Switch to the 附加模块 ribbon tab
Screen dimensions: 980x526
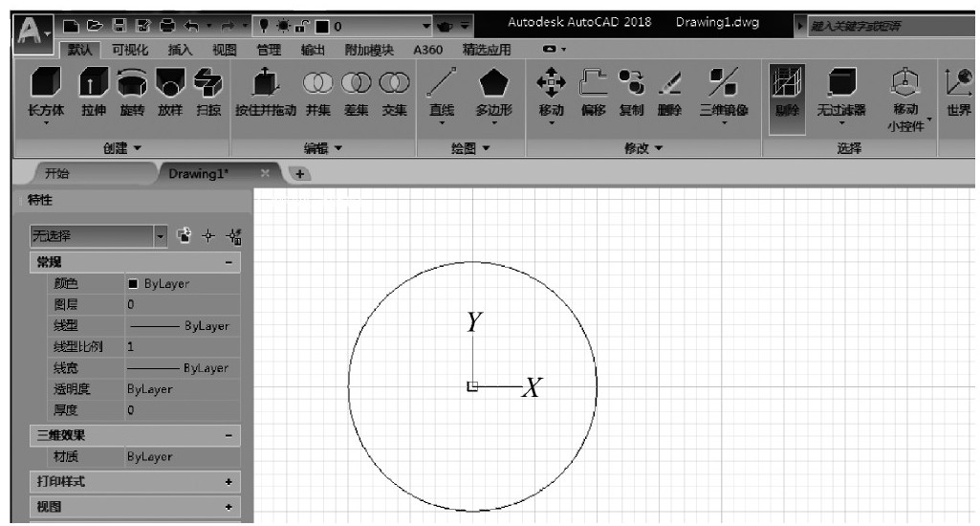click(369, 50)
